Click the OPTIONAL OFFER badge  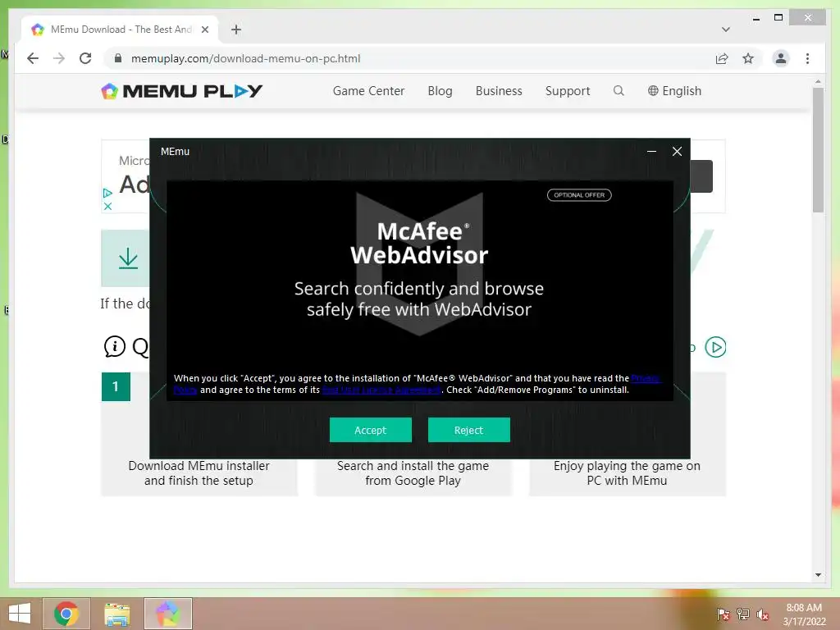(579, 195)
